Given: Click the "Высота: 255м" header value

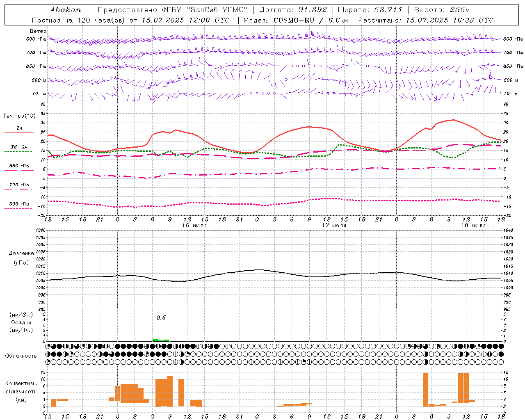Looking at the screenshot, I should click(x=441, y=10).
